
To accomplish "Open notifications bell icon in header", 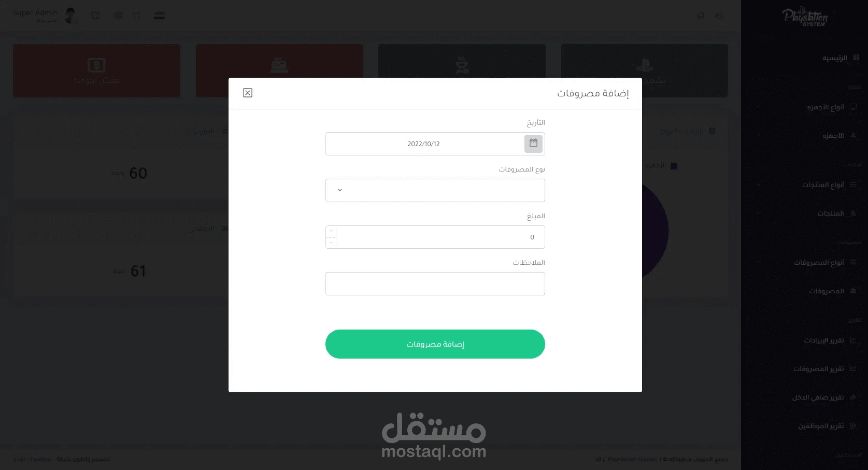I will (x=95, y=16).
